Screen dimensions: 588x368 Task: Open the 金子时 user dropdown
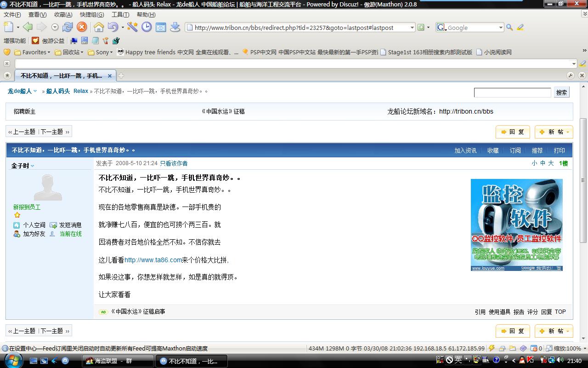pyautogui.click(x=32, y=166)
